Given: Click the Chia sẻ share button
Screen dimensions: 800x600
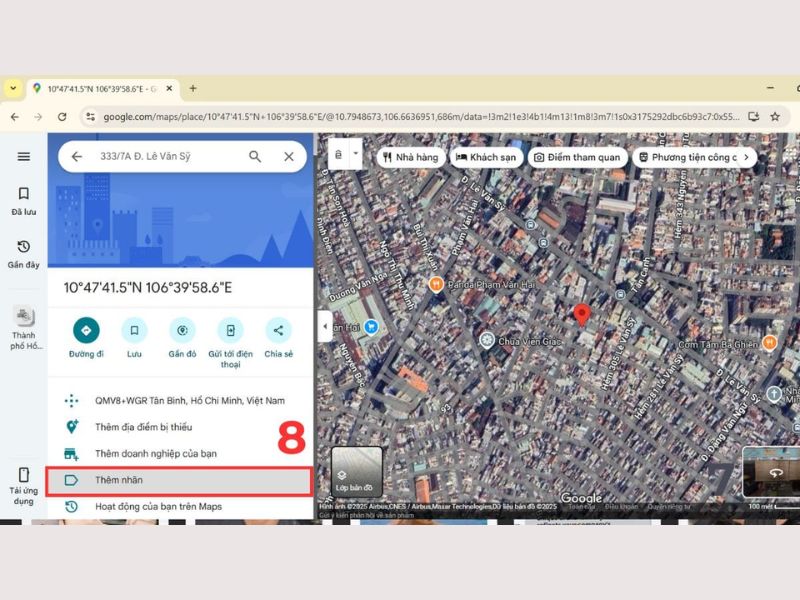Looking at the screenshot, I should 279,338.
